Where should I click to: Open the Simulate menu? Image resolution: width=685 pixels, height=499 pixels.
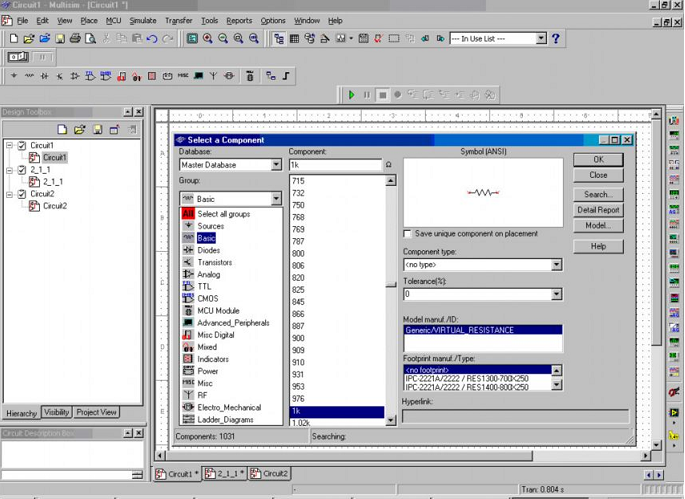(142, 20)
